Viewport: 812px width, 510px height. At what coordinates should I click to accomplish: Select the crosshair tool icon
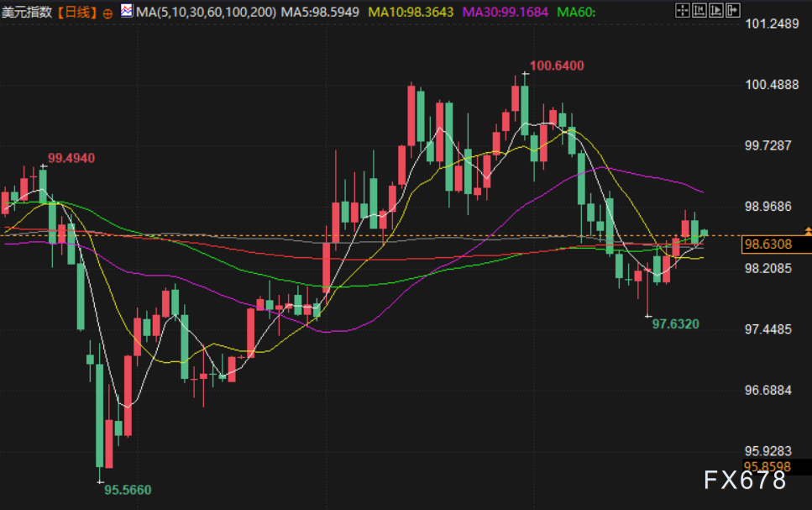tap(682, 10)
